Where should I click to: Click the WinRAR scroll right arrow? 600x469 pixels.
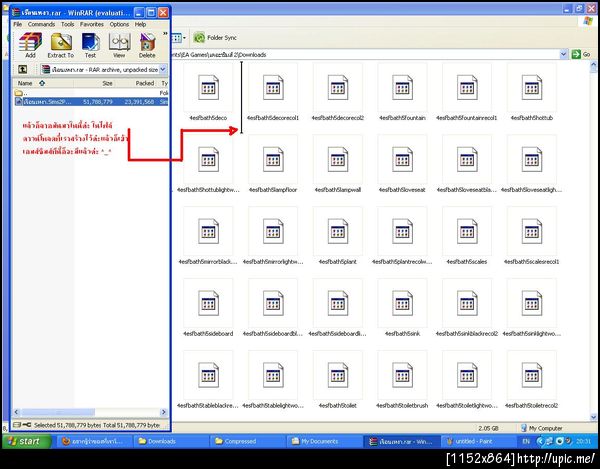[x=164, y=412]
